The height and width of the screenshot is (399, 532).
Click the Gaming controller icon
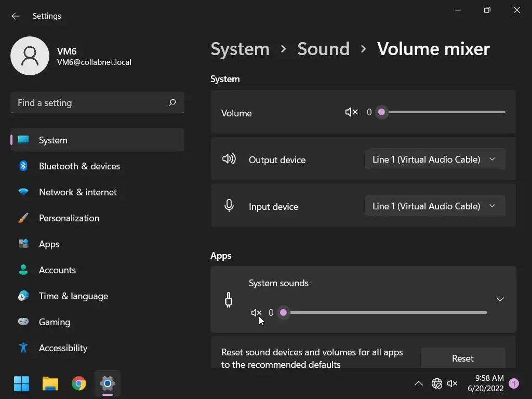[23, 322]
